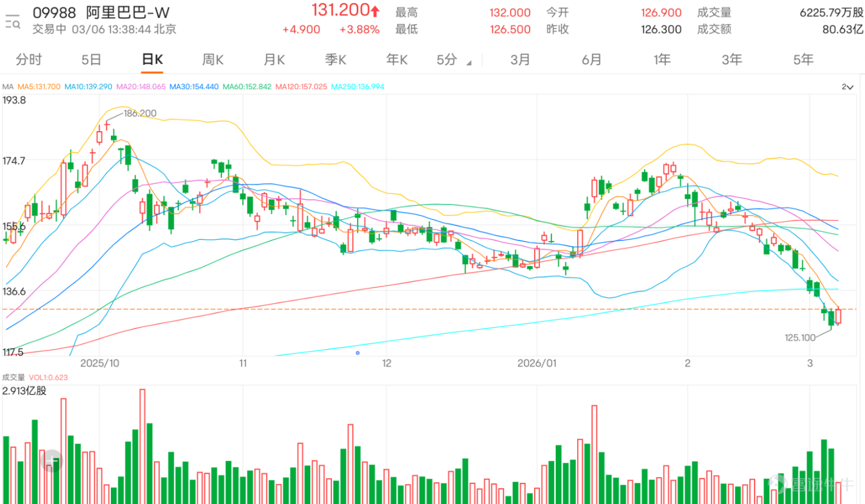Click the 最低 value 126.500
The width and height of the screenshot is (865, 504).
510,30
